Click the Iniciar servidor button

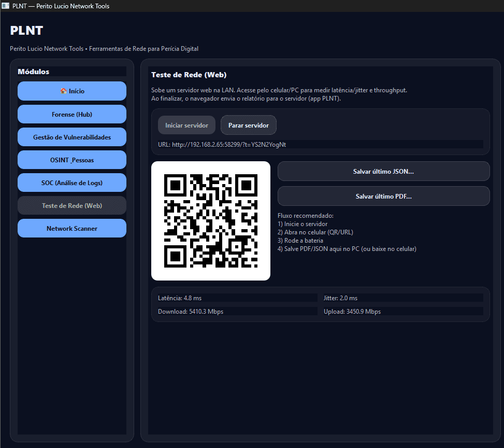(186, 124)
